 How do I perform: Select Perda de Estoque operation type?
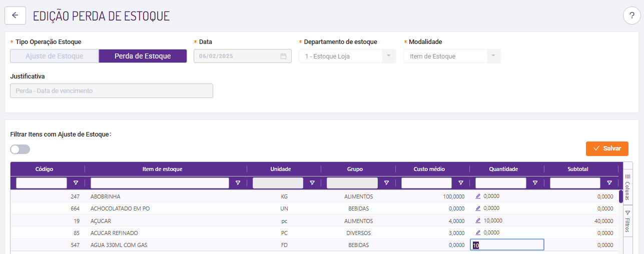tap(143, 56)
